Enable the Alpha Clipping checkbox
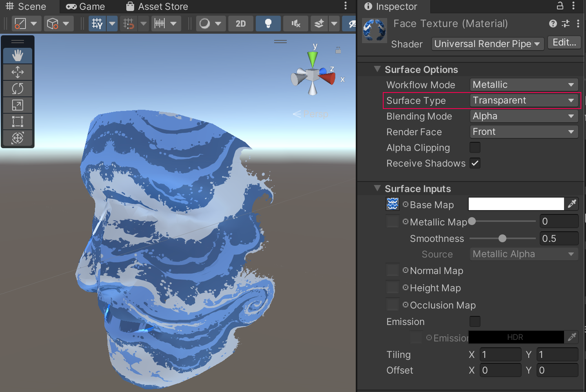 [475, 148]
